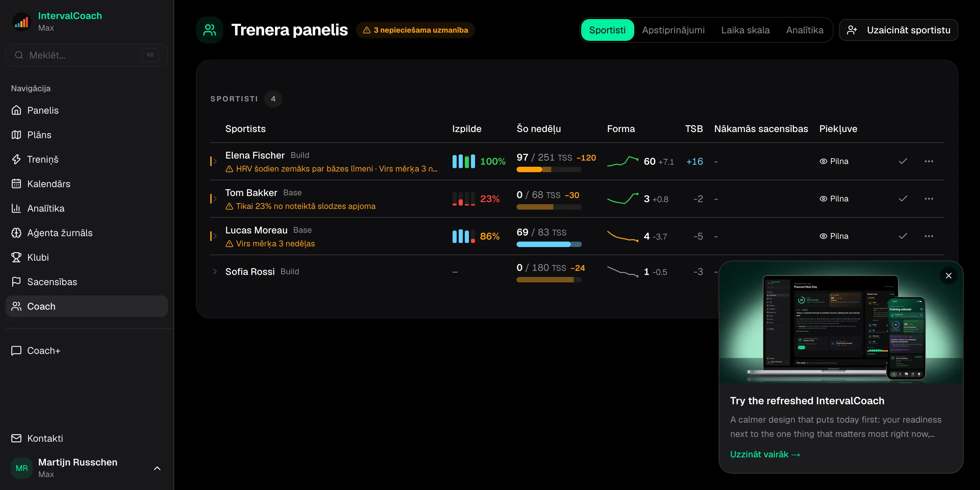Viewport: 980px width, 490px height.
Task: Toggle Pilna access for Tom Bakker
Action: pos(834,199)
